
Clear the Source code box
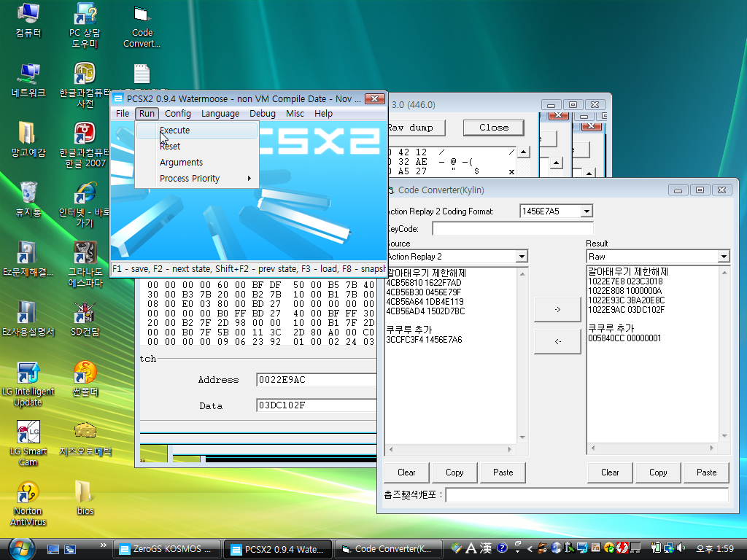pyautogui.click(x=406, y=472)
